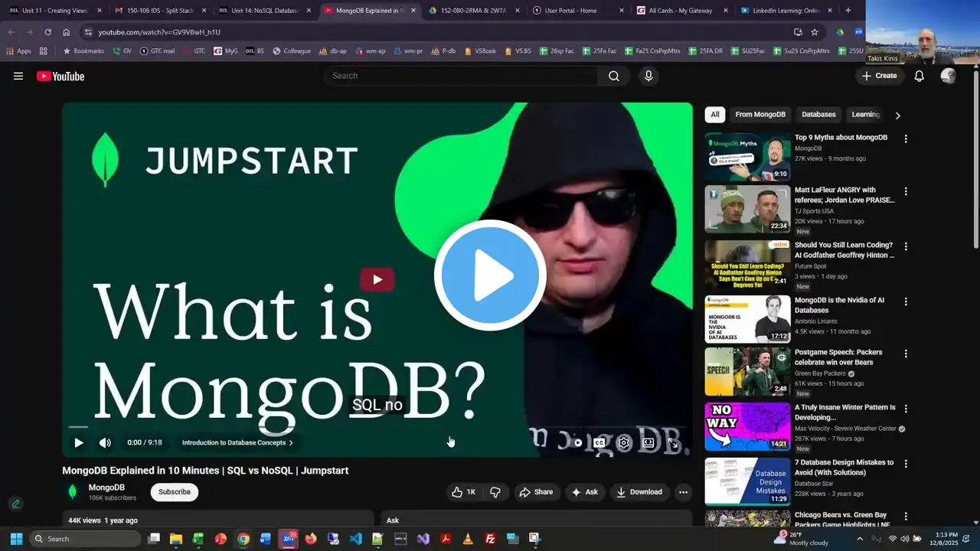Viewport: 980px width, 551px height.
Task: Expand the Introduction to Database Concepts chapter
Action: 237,442
